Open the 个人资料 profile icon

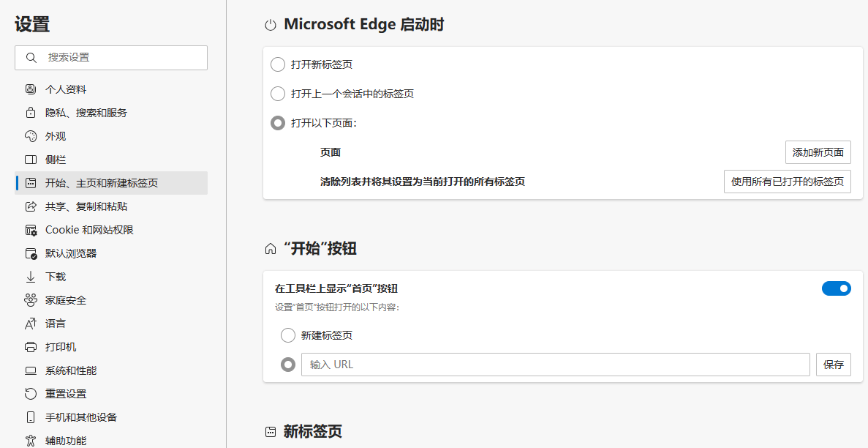click(31, 89)
